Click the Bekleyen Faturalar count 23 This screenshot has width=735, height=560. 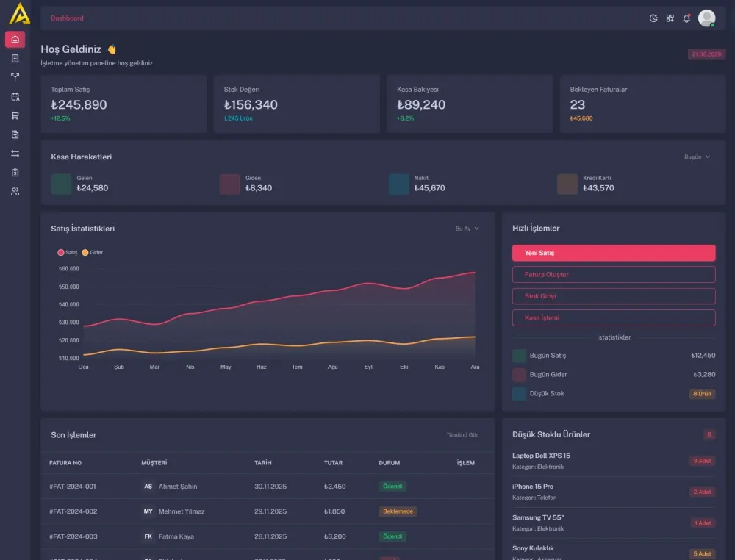tap(578, 104)
